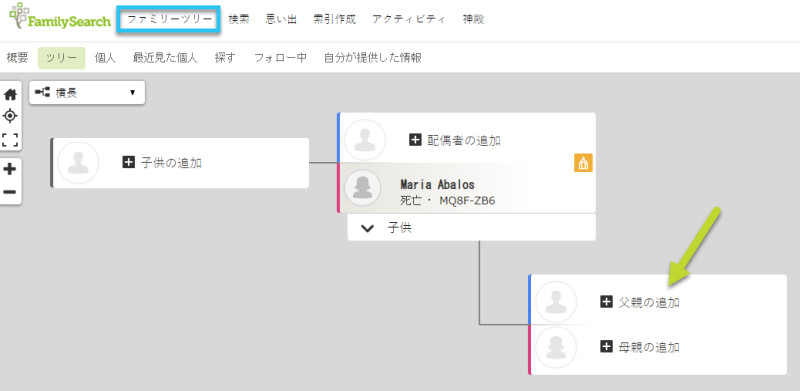Open the 思い出 menu
The image size is (800, 391).
(x=281, y=19)
